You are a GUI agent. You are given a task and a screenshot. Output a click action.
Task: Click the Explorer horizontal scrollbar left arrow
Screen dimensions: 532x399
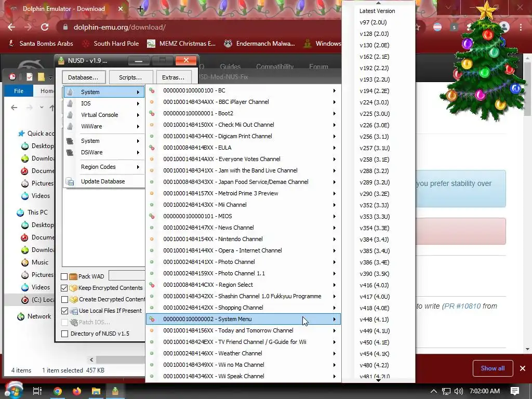tap(91, 360)
